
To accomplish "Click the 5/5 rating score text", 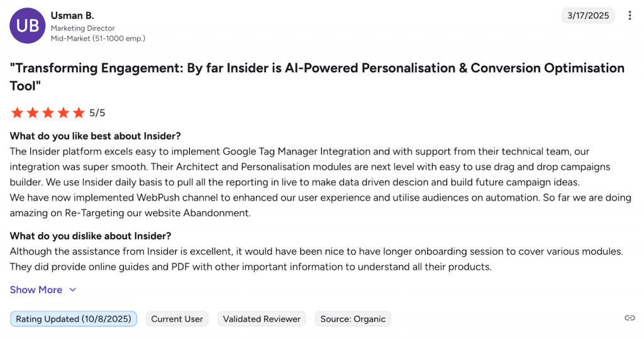I will [97, 113].
